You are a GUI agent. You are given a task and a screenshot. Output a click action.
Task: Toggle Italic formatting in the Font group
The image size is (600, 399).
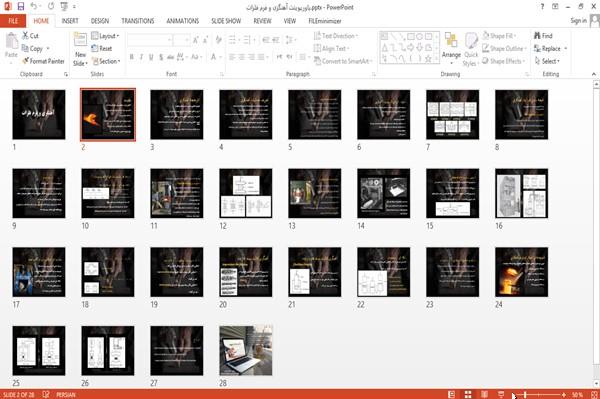141,57
